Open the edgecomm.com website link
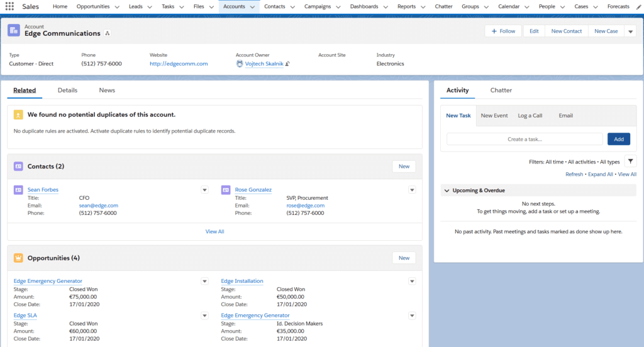 pos(179,64)
